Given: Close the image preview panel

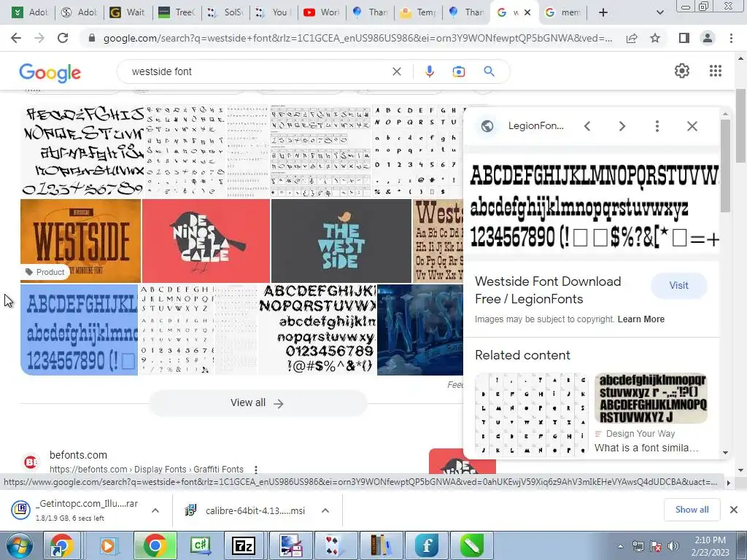Looking at the screenshot, I should (692, 126).
